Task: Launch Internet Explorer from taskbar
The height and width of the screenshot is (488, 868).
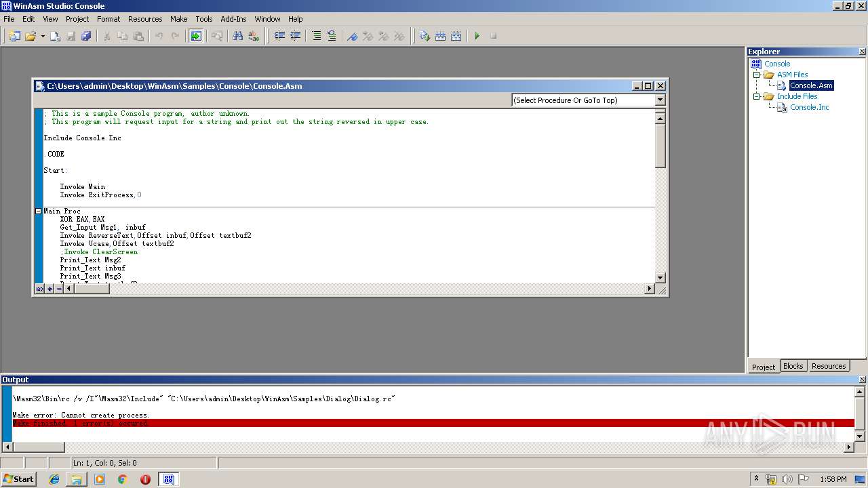Action: pyautogui.click(x=54, y=479)
